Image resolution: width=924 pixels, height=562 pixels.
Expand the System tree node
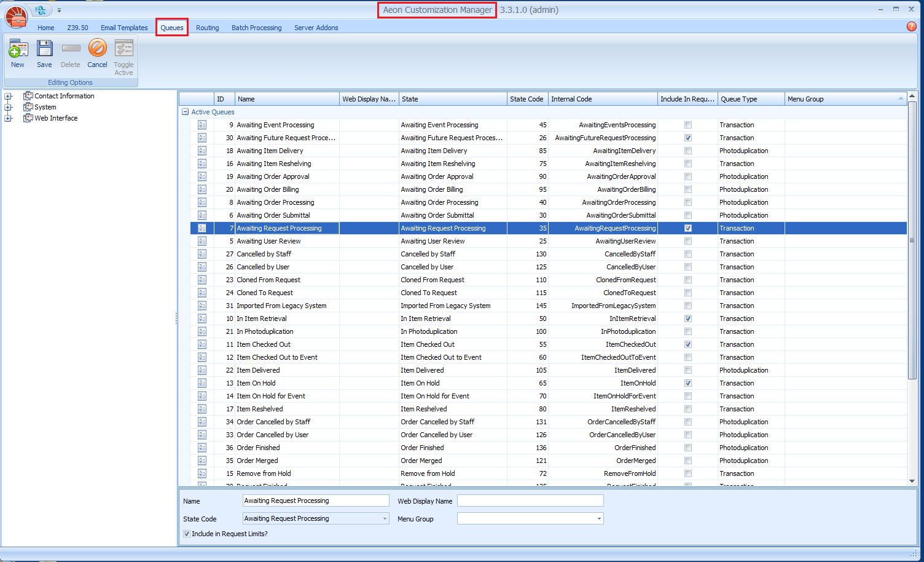[8, 107]
